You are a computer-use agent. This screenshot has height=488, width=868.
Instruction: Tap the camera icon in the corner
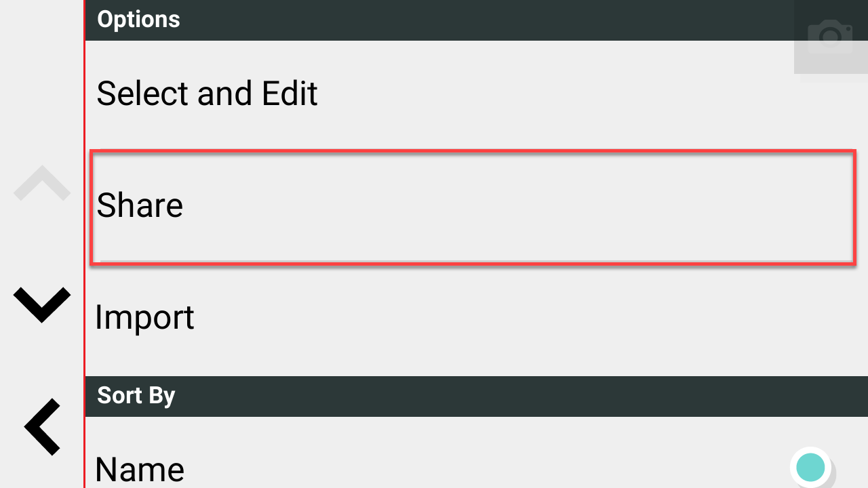coord(831,37)
